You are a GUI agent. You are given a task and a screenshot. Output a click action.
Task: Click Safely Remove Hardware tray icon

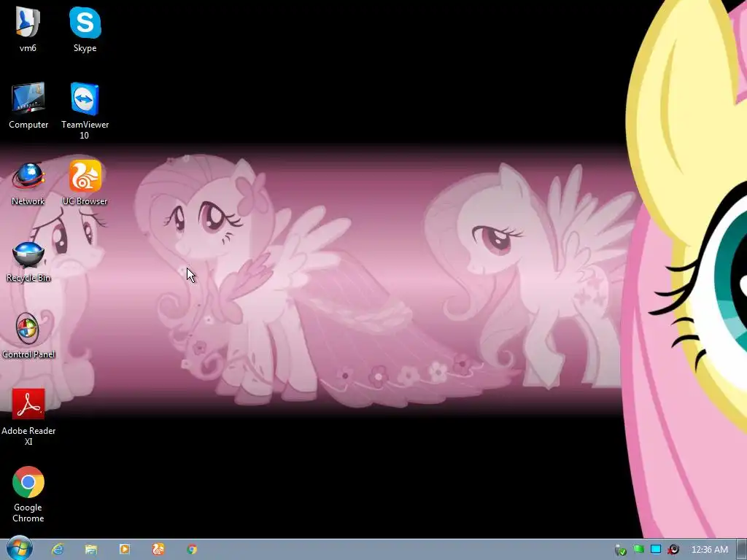point(620,550)
